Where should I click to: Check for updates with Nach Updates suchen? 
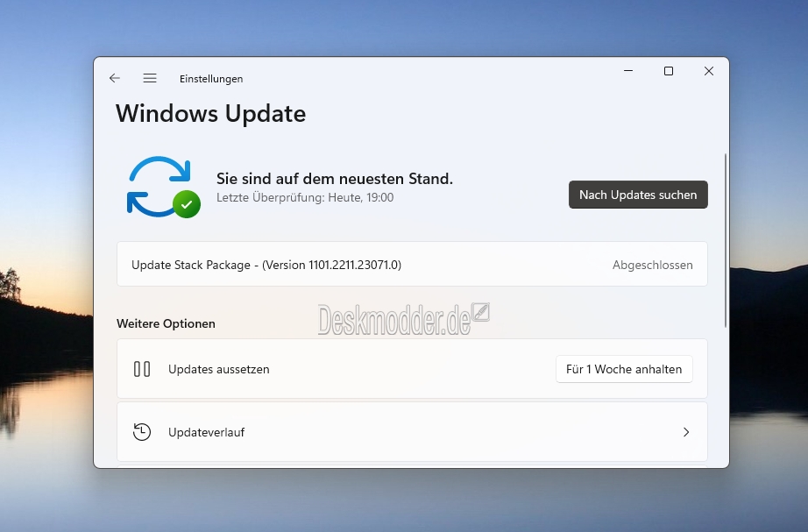(x=638, y=195)
